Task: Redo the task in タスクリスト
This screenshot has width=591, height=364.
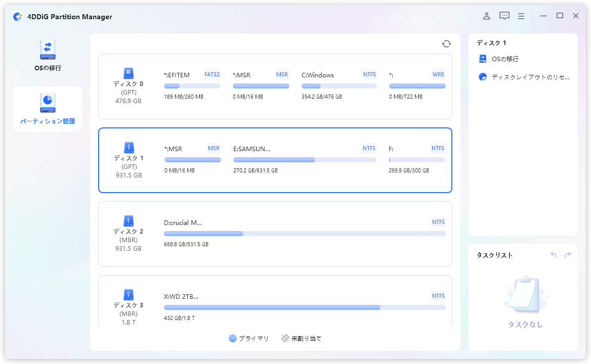Action: (x=568, y=255)
